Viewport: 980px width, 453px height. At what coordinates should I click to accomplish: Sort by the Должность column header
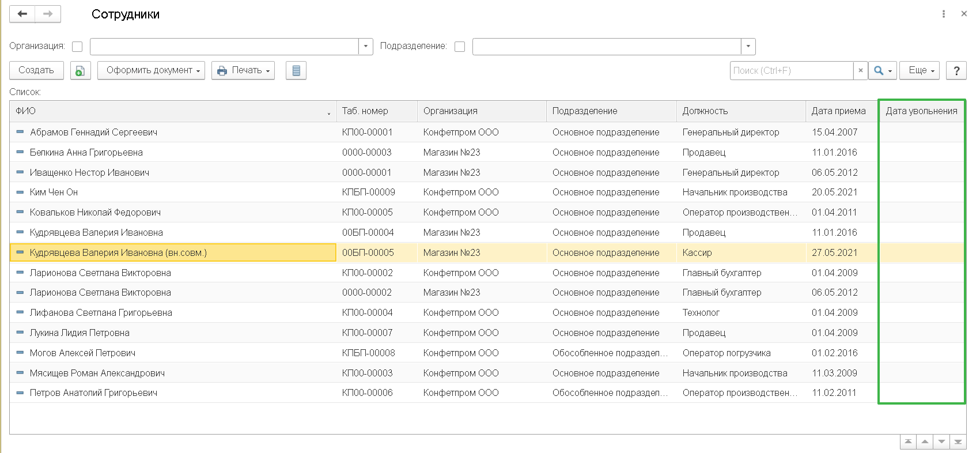click(741, 111)
